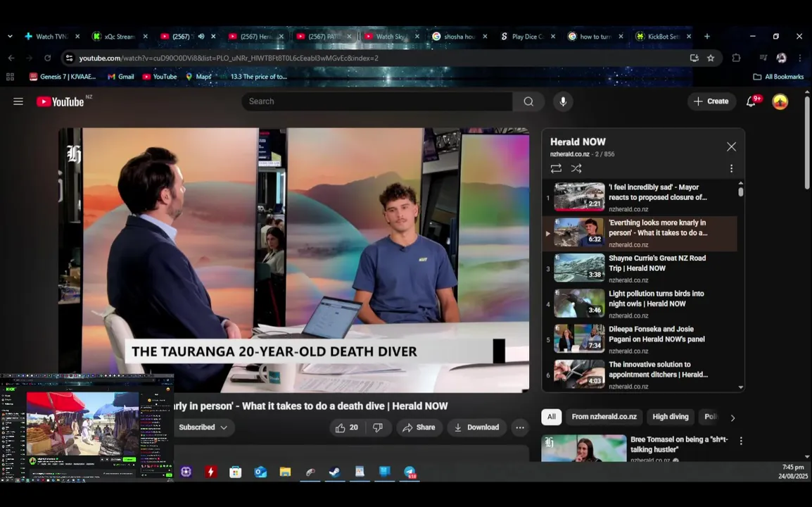Install app icon in address bar

(x=694, y=58)
